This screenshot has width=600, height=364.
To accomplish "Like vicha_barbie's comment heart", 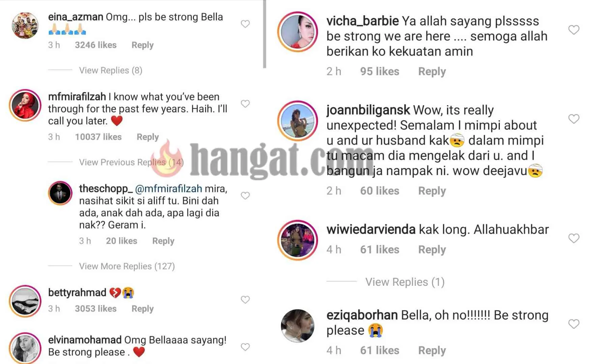I will coord(574,30).
